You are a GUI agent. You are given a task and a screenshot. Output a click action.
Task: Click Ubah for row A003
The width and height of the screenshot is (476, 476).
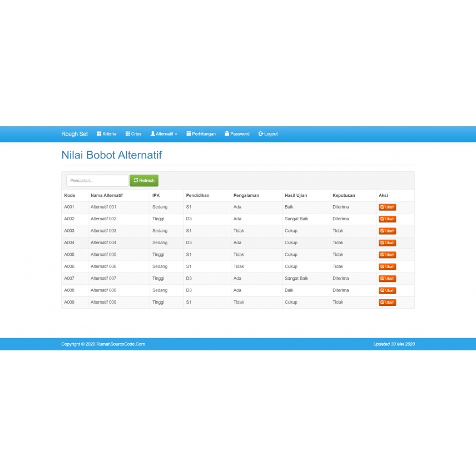click(388, 231)
